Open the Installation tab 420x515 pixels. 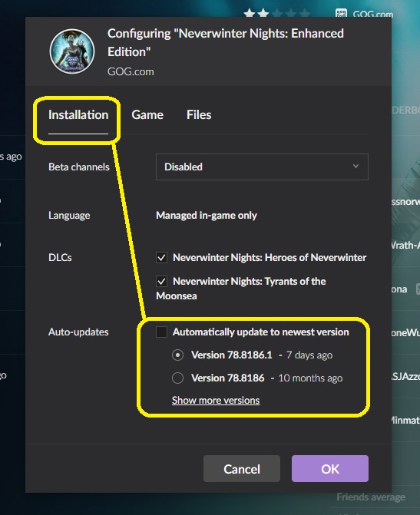(78, 115)
